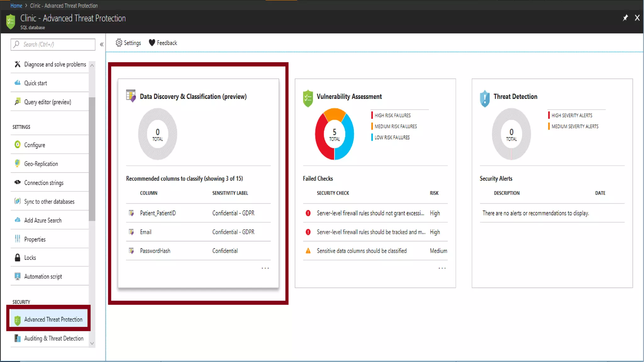Click the Add Azure Search icon
Screen dimensions: 644x362
pos(18,220)
